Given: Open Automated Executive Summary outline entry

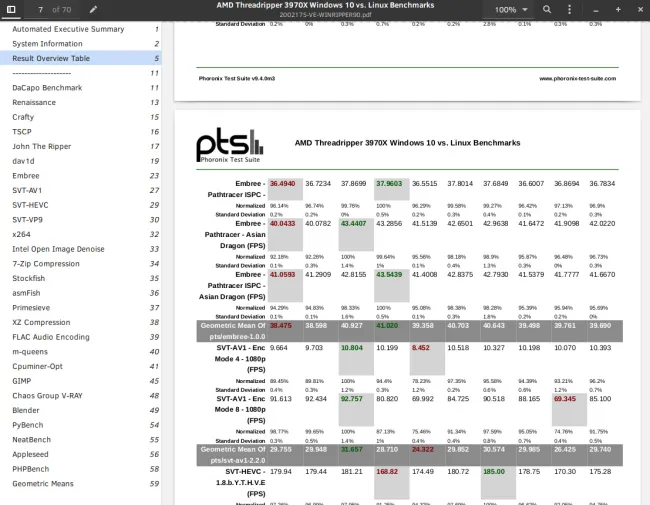Looking at the screenshot, I should 80,29.
